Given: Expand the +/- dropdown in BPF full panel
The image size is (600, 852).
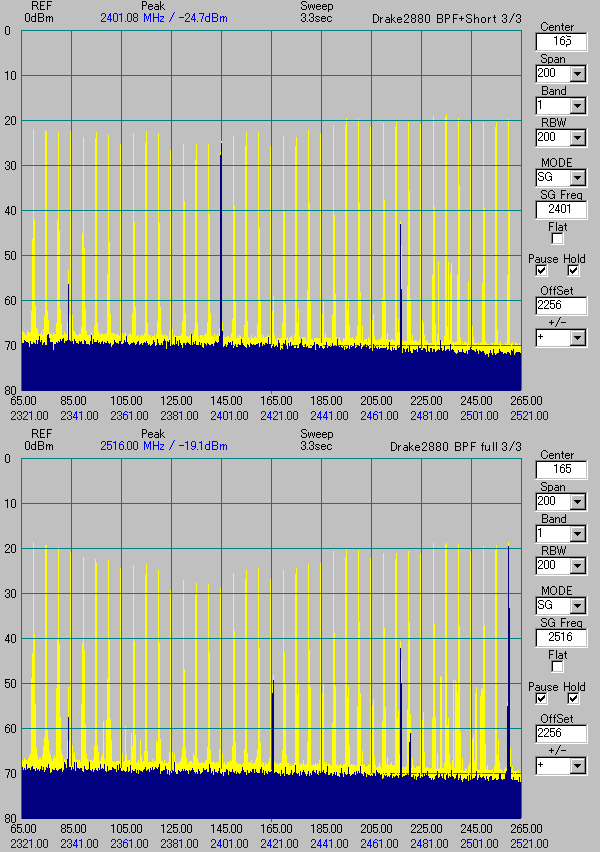Looking at the screenshot, I should pyautogui.click(x=578, y=766).
